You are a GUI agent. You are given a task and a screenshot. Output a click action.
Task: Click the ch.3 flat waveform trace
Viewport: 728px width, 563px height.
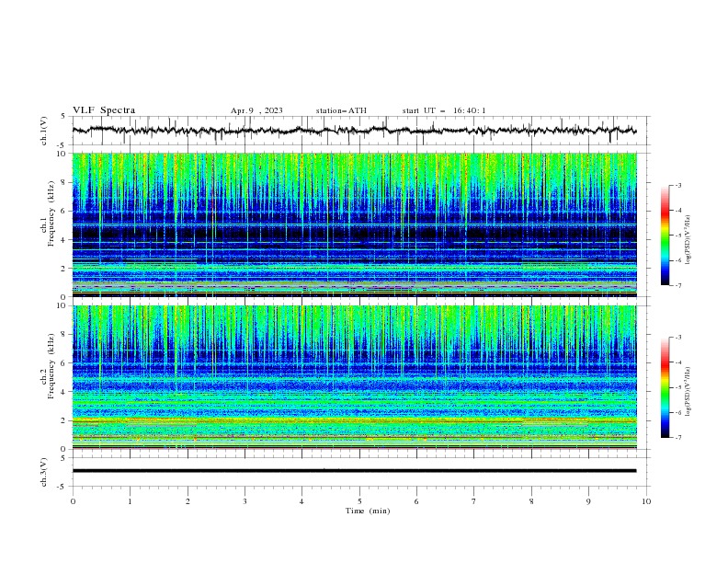[x=354, y=471]
